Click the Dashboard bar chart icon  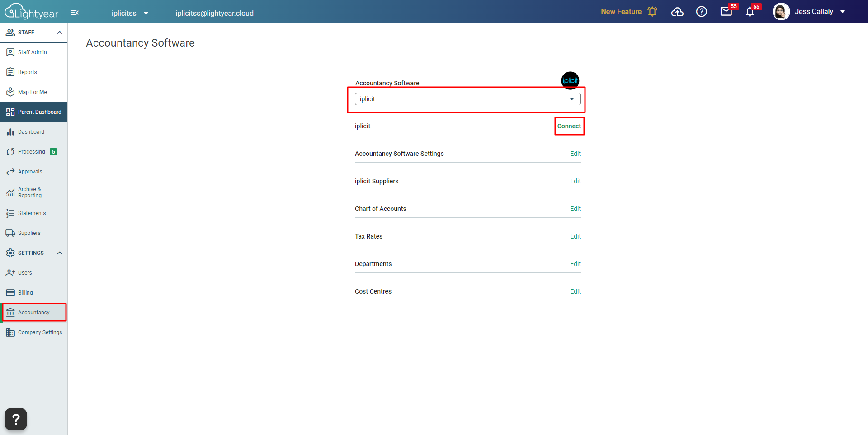[x=10, y=132]
